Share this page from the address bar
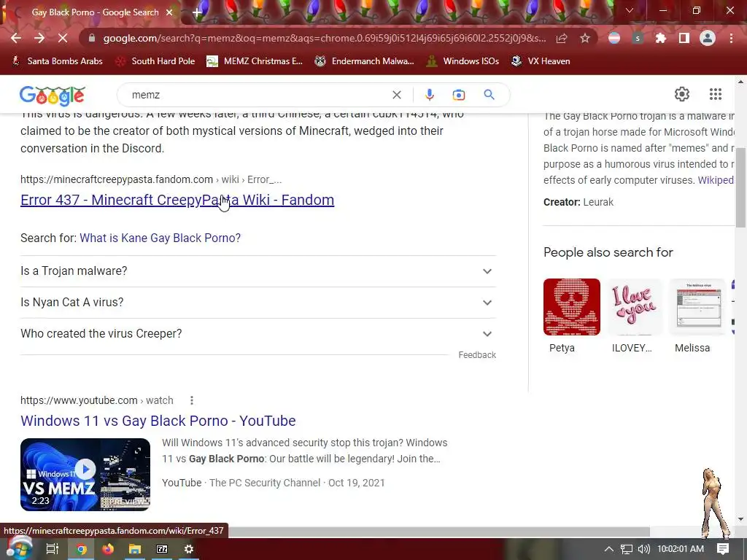This screenshot has width=747, height=560. (x=562, y=38)
